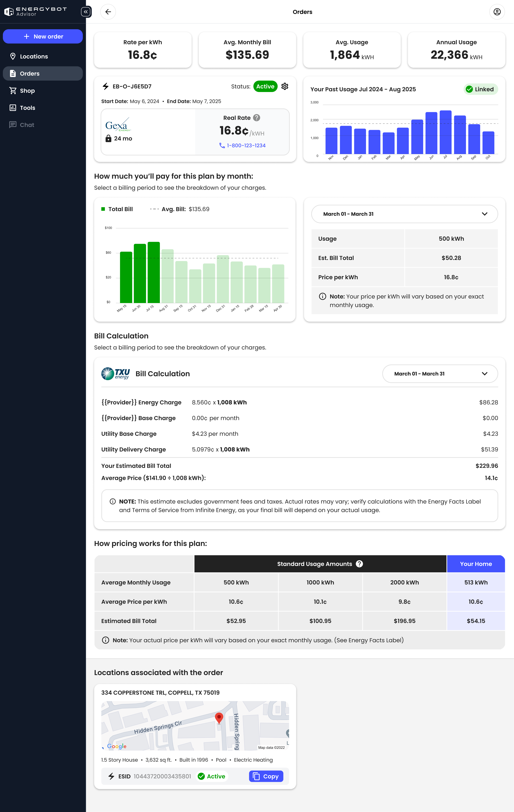Click the red map location pin

tap(219, 717)
